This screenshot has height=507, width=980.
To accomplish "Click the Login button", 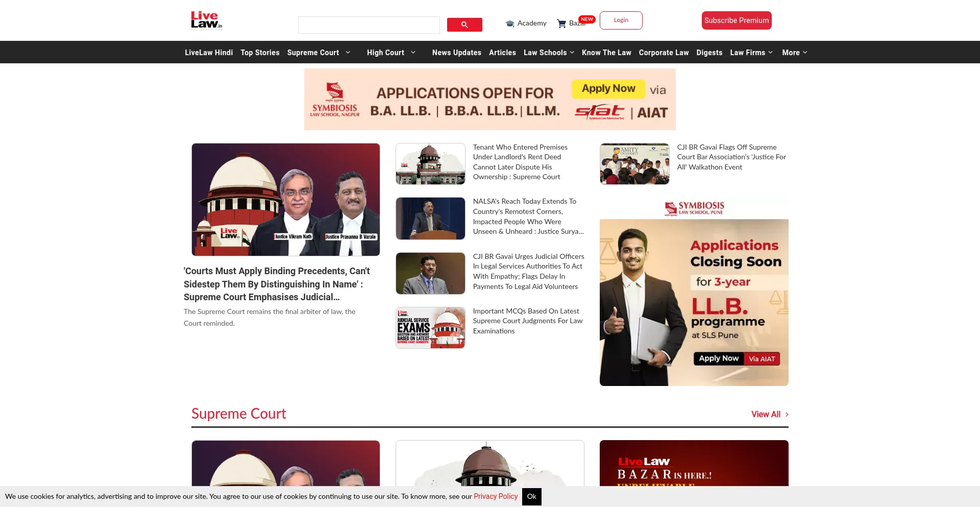I will tap(621, 20).
